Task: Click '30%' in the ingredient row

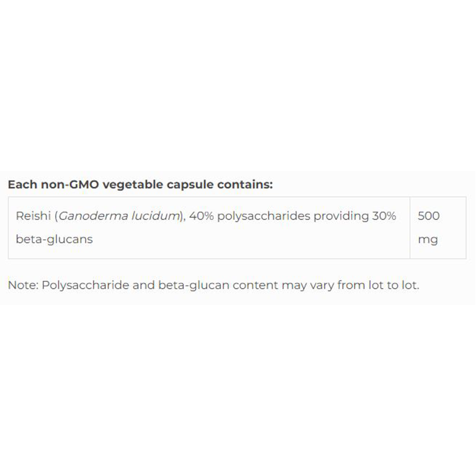Action: (384, 216)
